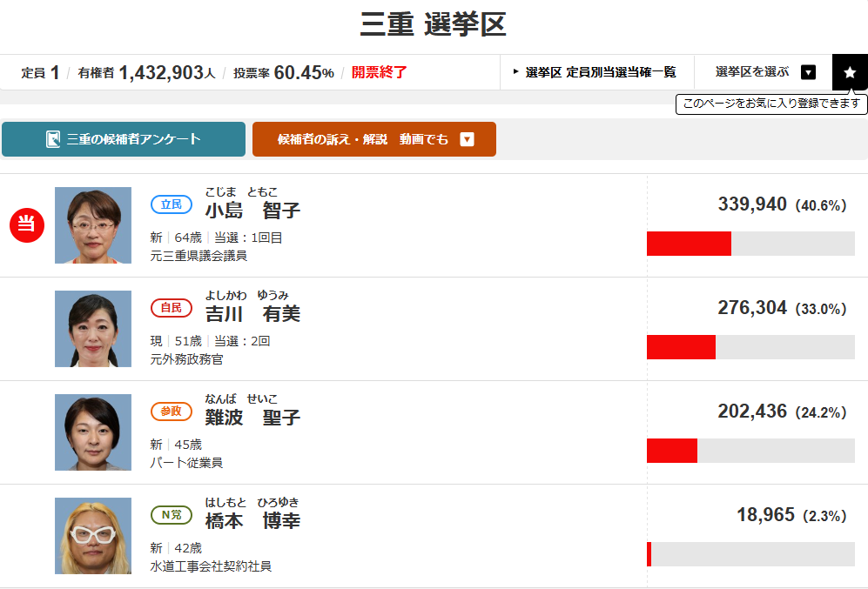Click the star favorite icon

(850, 72)
